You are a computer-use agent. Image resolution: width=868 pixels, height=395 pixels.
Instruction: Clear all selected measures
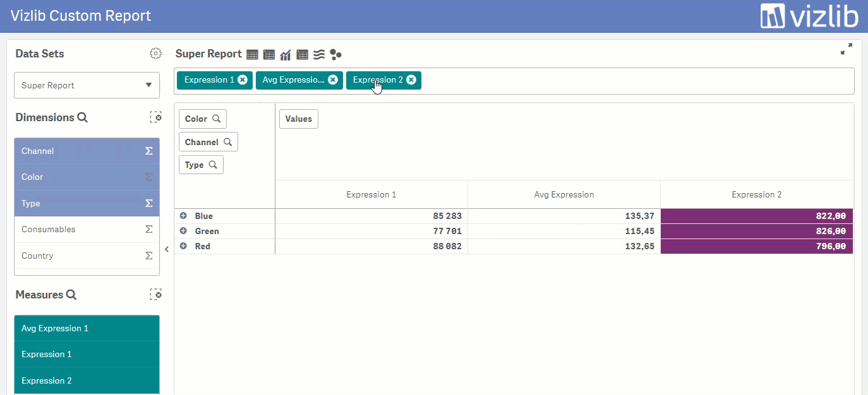155,294
